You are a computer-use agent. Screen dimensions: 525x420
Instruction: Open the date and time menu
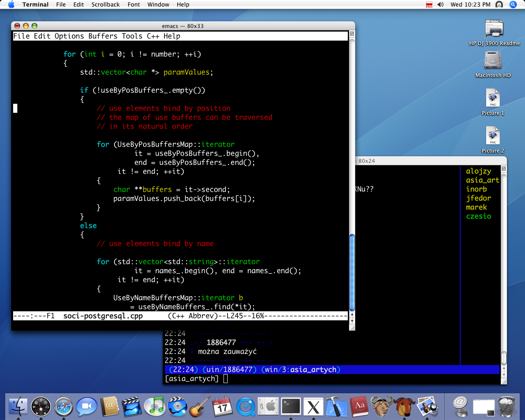pos(470,5)
